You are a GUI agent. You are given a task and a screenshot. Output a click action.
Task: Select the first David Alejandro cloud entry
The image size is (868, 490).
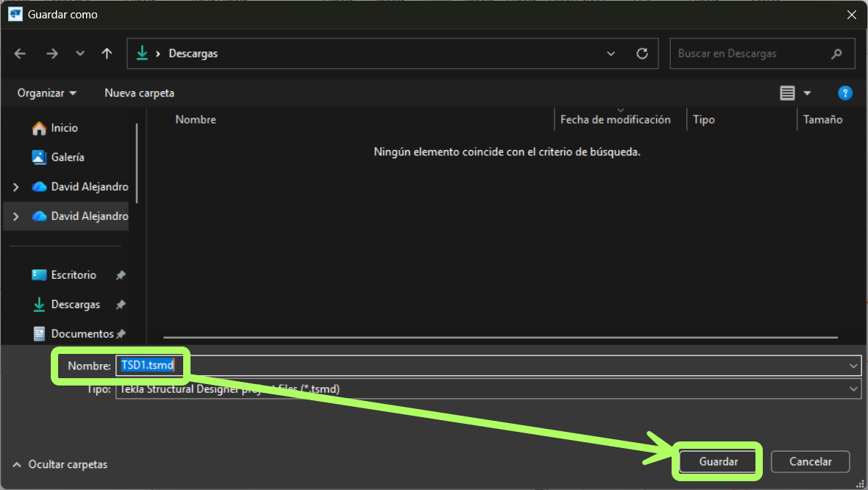79,187
